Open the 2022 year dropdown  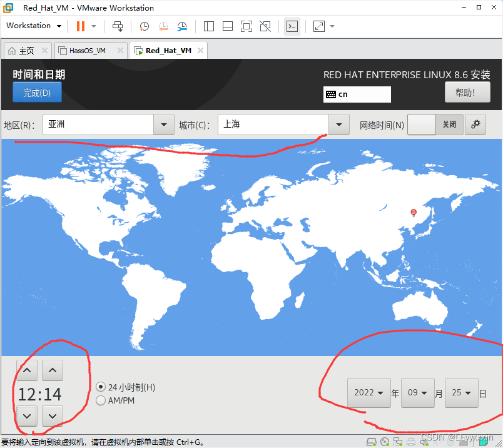coord(369,393)
